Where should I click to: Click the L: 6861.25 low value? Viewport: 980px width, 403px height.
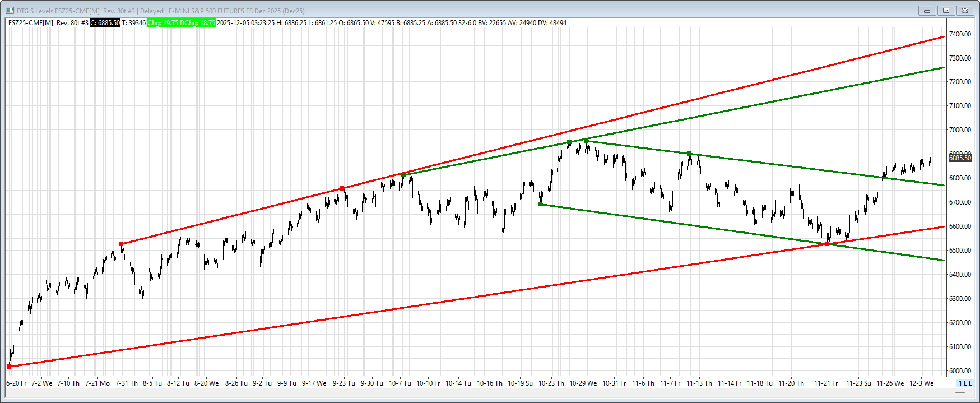pyautogui.click(x=323, y=23)
